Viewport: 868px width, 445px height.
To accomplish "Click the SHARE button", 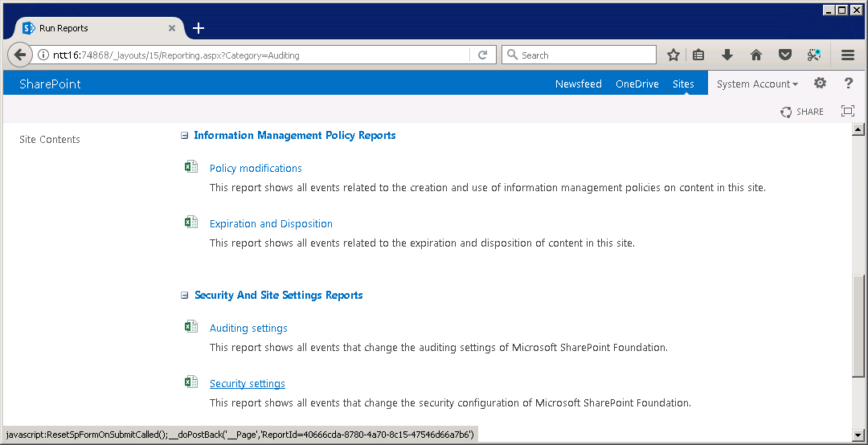I will (x=802, y=112).
